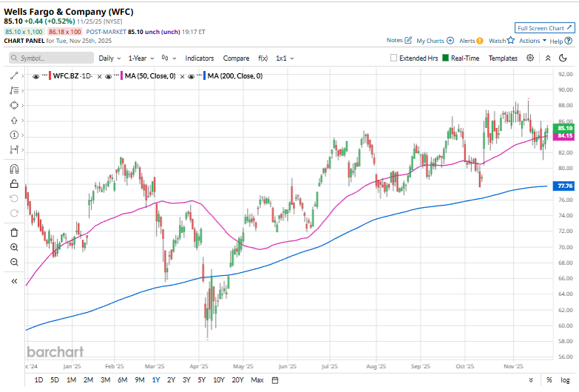Toggle the Real-Time checkbox

click(x=445, y=58)
